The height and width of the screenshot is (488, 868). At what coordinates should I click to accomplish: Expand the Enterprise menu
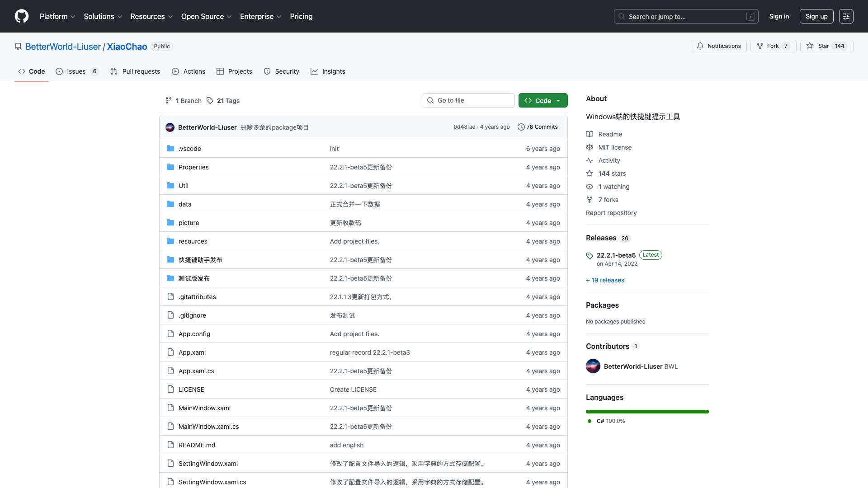point(260,16)
